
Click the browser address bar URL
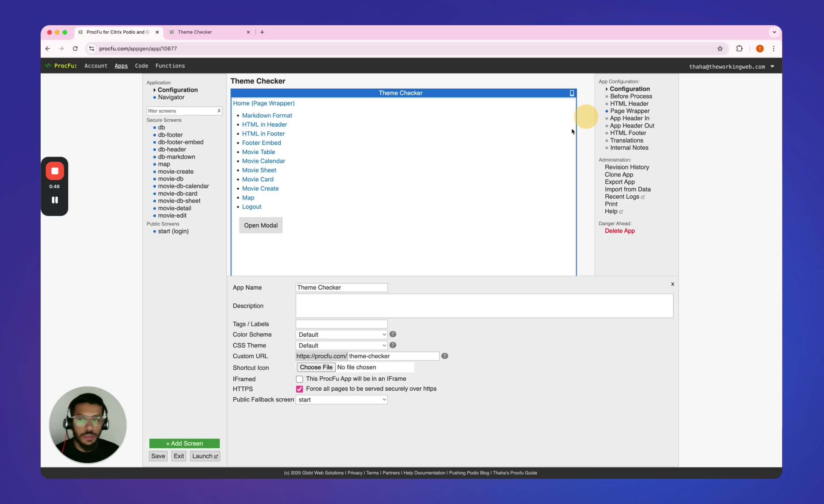138,49
